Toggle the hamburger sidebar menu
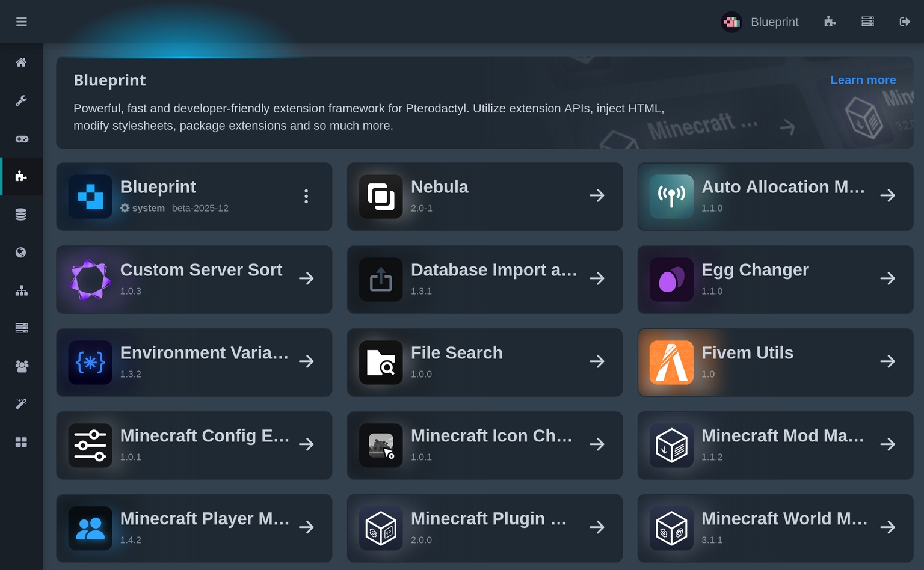924x570 pixels. pos(22,22)
